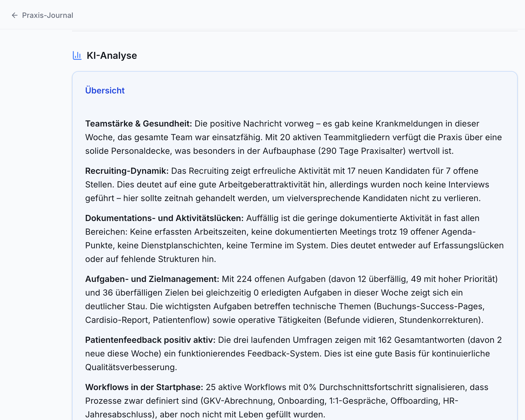Click the text '17 neuen Kandidaten'
525x420 pixels.
tap(388, 171)
